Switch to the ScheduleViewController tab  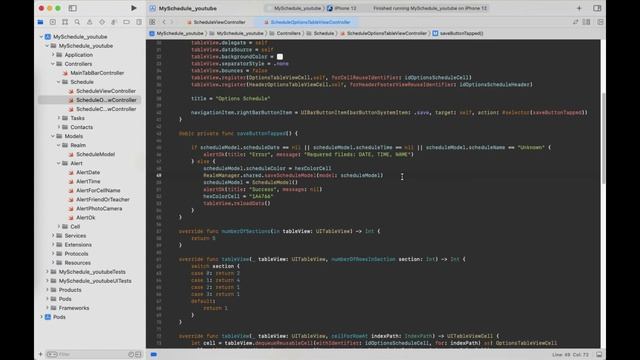(x=216, y=22)
